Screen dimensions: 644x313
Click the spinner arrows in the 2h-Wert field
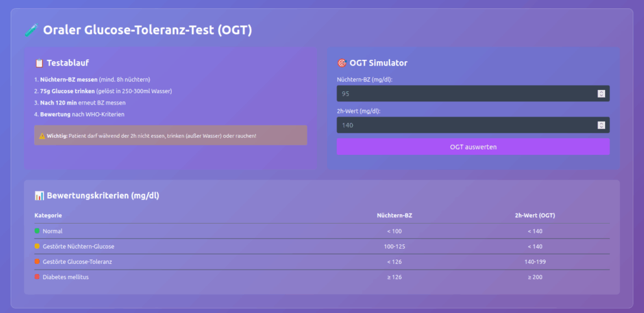tap(601, 125)
